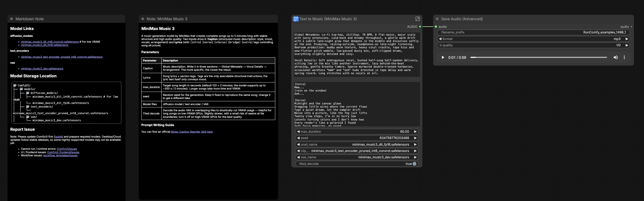The height and width of the screenshot is (201, 644).
Task: Increment the seed value arrow
Action: [415, 138]
